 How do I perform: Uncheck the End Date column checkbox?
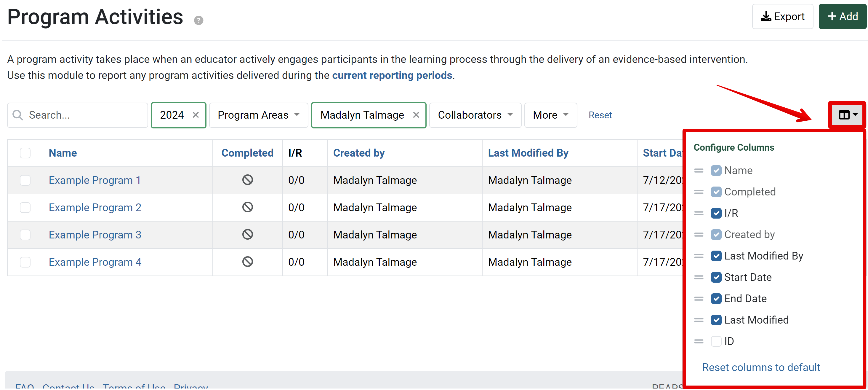(716, 299)
